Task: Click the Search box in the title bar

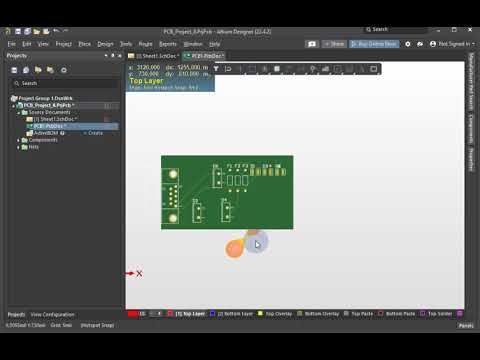Action: pos(395,30)
